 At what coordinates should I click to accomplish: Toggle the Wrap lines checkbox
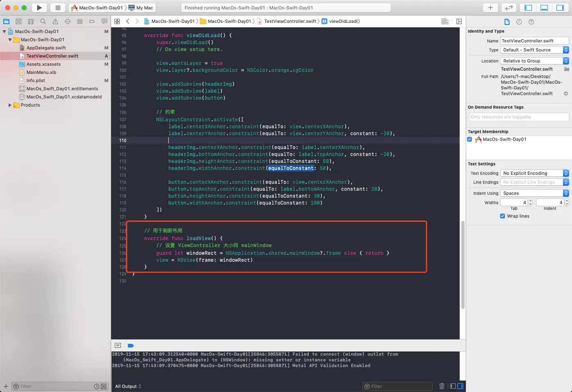pos(503,216)
